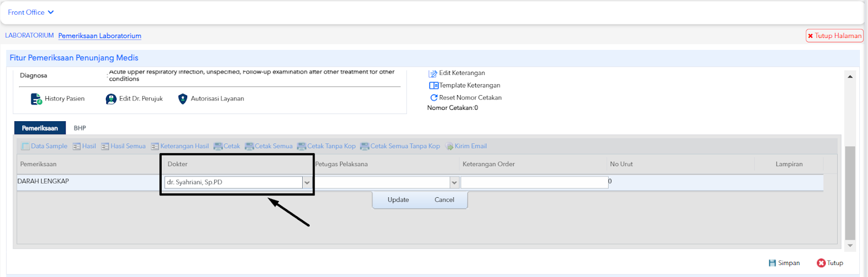Screen dimensions: 868x277
Task: Expand the Petugas Pelaksana dropdown arrow
Action: point(455,182)
